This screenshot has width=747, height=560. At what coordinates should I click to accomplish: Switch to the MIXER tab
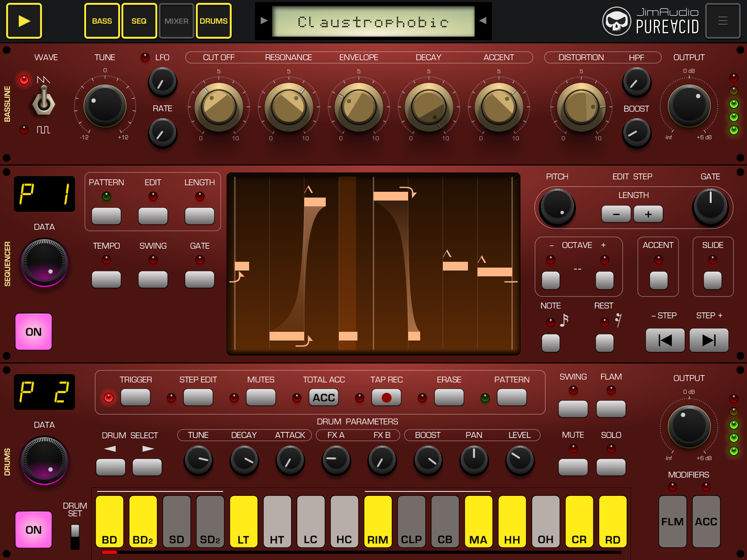coord(176,21)
